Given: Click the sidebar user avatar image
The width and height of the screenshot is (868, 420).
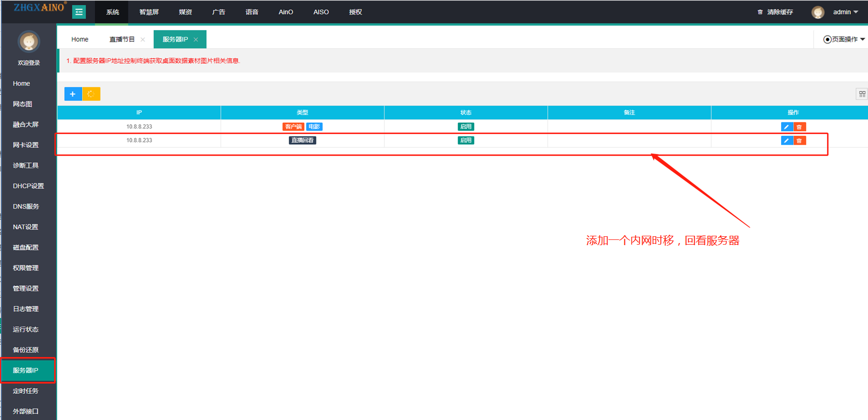Looking at the screenshot, I should (29, 42).
